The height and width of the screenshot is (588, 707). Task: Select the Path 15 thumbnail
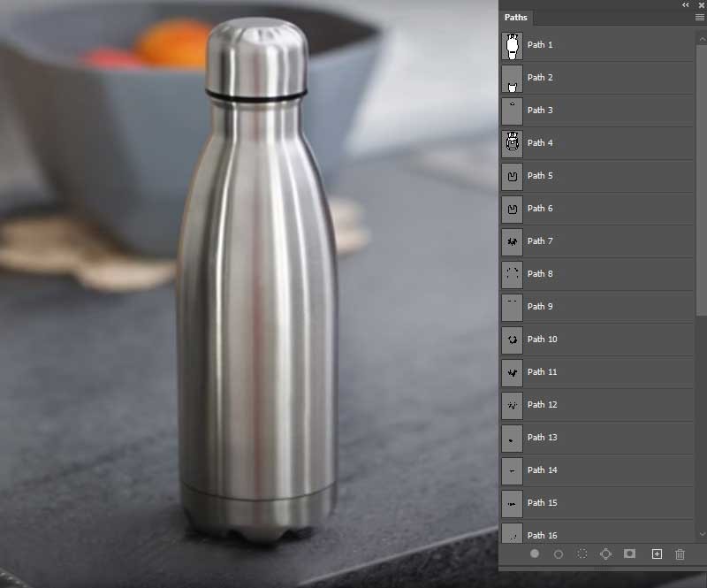pos(513,504)
